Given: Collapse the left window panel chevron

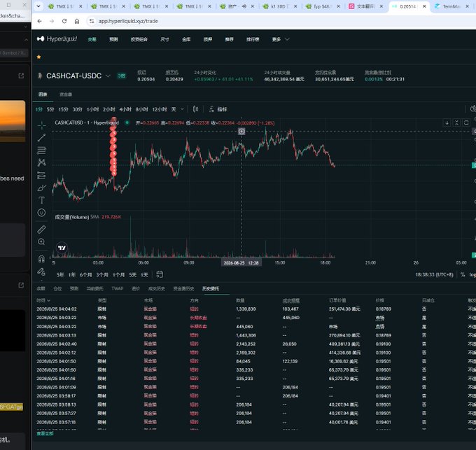Looking at the screenshot, I should click(x=26, y=40).
